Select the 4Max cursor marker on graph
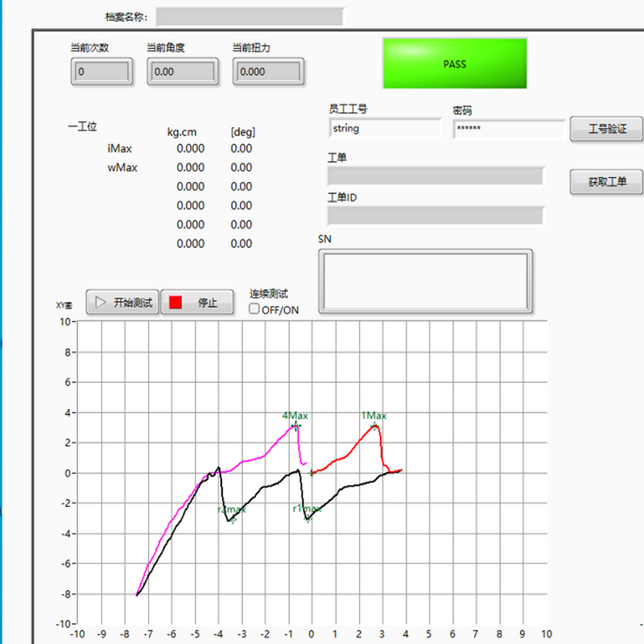 pos(295,425)
